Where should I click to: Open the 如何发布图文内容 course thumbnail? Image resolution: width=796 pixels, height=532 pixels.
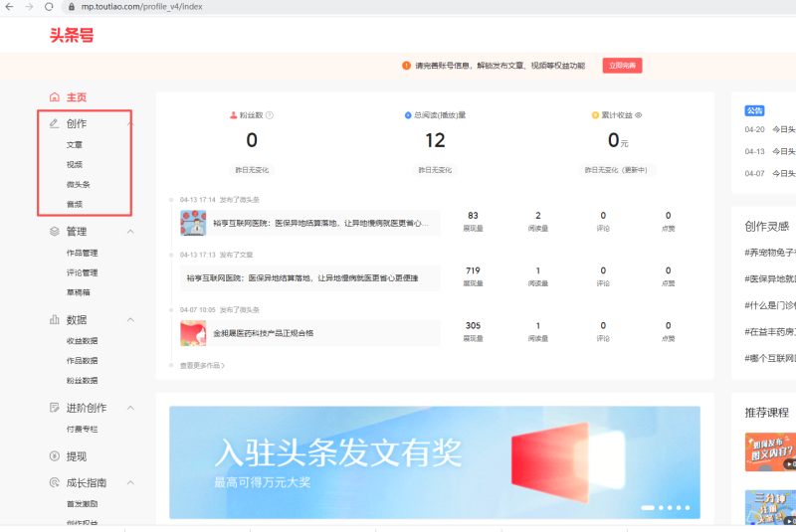(770, 451)
